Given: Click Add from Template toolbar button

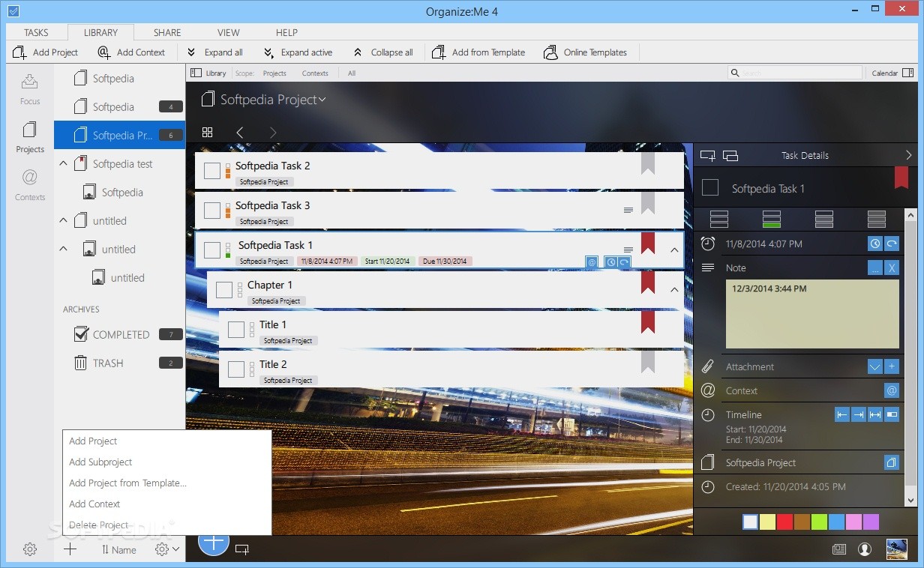Looking at the screenshot, I should click(x=479, y=52).
